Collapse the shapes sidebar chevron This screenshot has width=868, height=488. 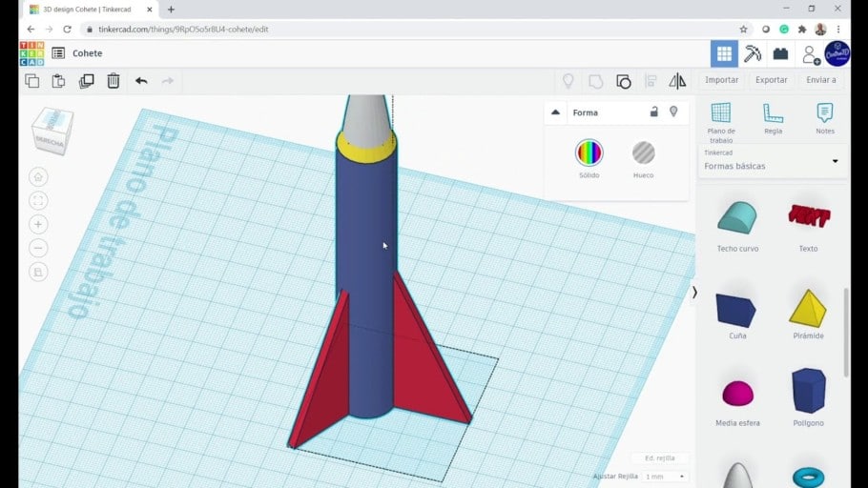(694, 293)
